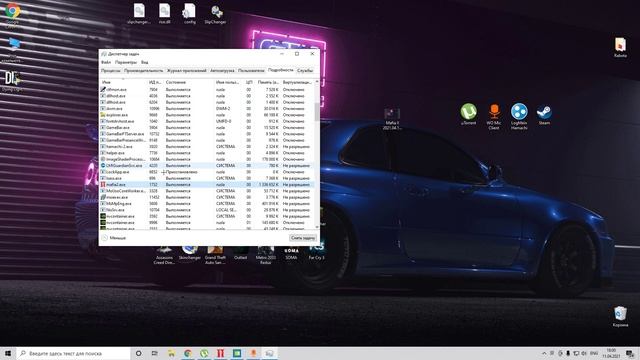Open the Вид (View) menu
Screen dimensions: 640x360
[x=144, y=62]
